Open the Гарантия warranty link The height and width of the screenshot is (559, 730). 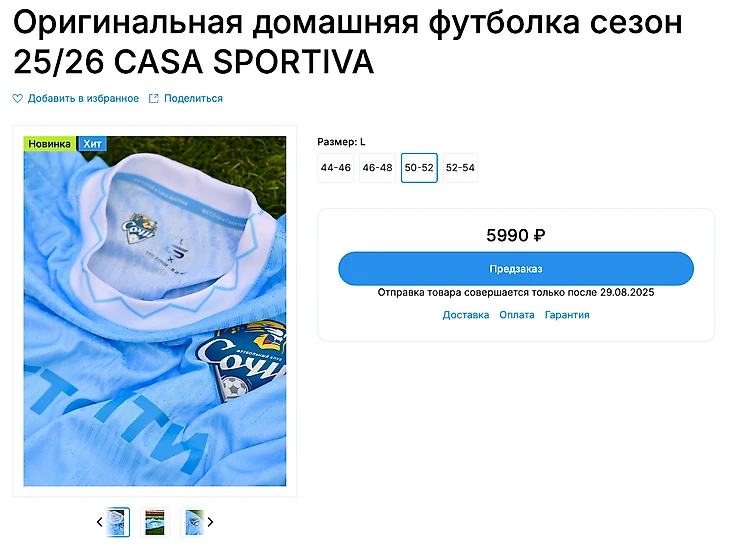(567, 315)
